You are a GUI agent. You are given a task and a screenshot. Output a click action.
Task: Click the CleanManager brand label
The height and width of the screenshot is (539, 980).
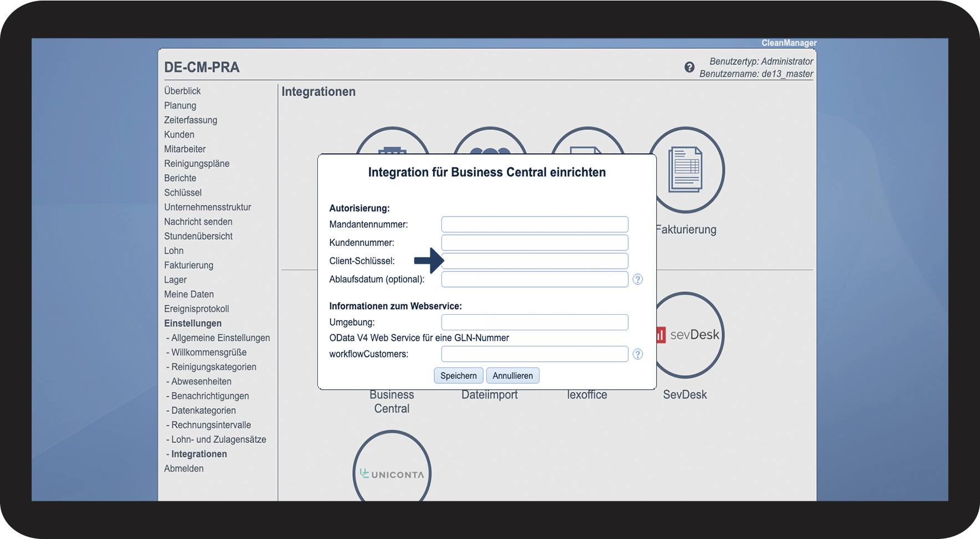[789, 43]
